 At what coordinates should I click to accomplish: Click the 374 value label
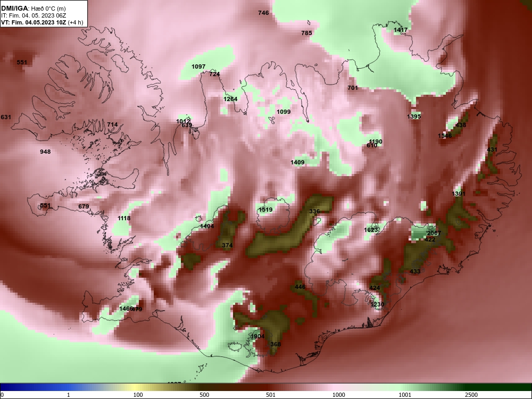click(x=227, y=245)
